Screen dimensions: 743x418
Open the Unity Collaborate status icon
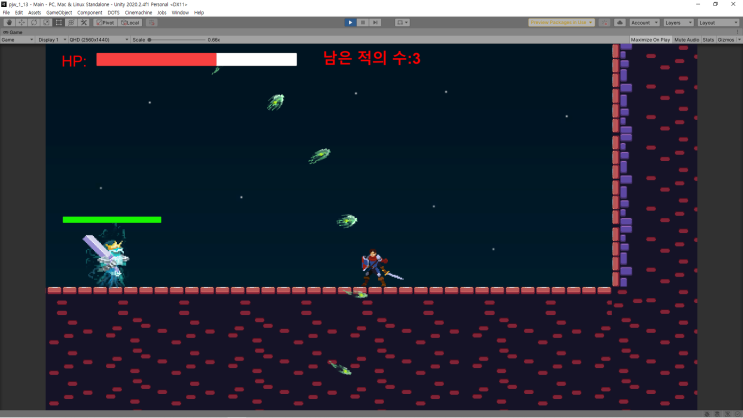pyautogui.click(x=604, y=22)
